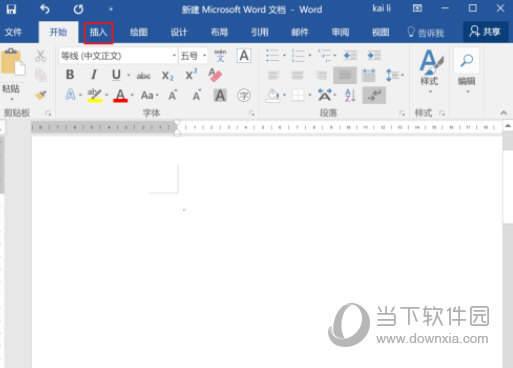
Task: Switch to the 邮件 tab
Action: coord(300,32)
